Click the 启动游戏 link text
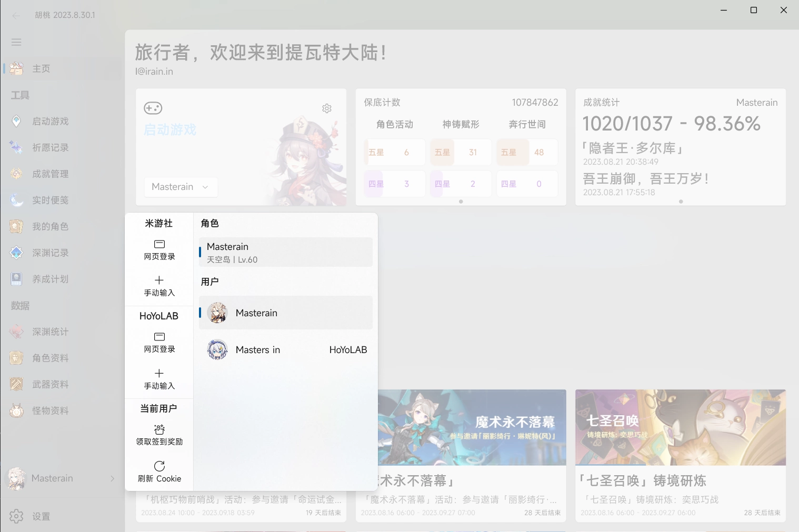This screenshot has height=532, width=799. coord(170,130)
